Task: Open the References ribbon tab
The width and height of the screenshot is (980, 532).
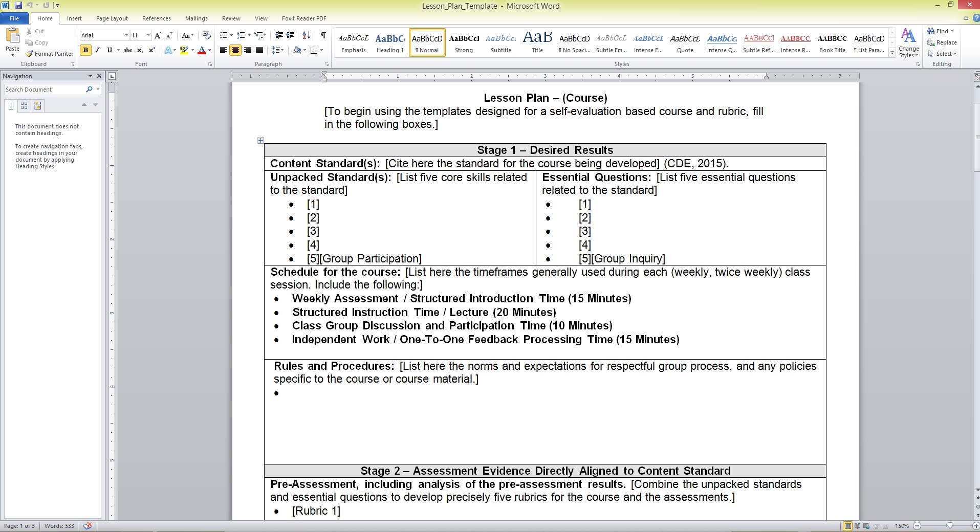Action: (156, 18)
